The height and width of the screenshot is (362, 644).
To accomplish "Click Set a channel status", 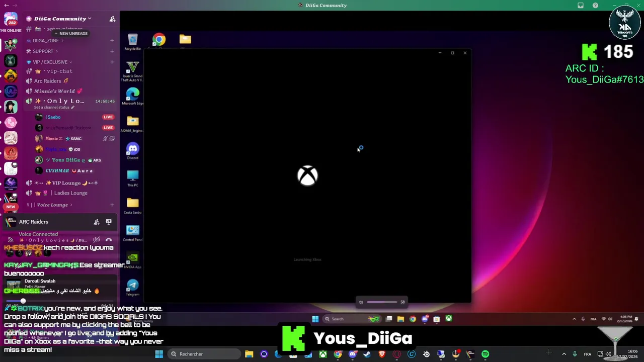I will point(54,107).
